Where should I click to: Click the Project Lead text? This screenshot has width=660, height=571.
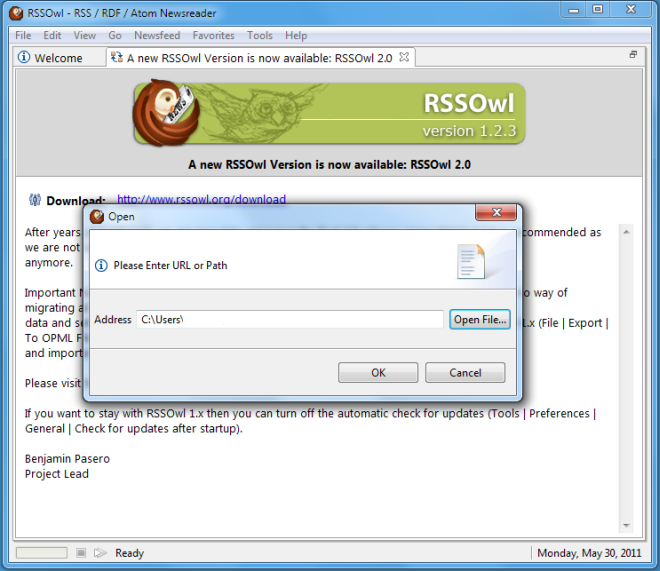(57, 474)
